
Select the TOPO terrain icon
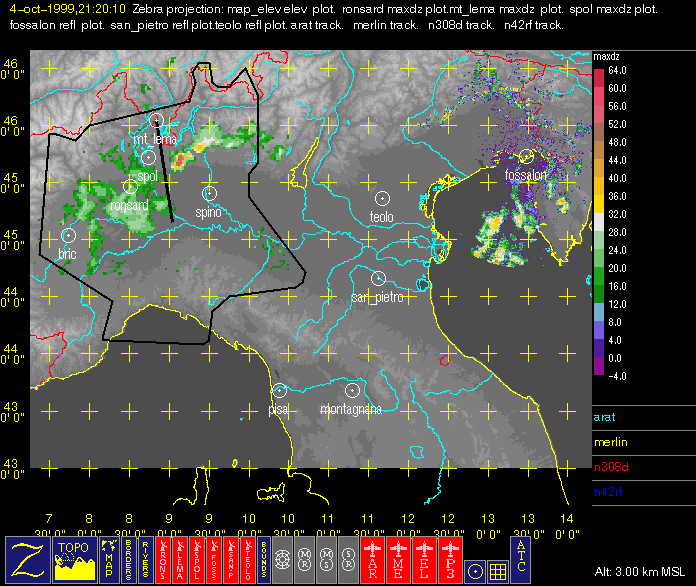coord(75,559)
